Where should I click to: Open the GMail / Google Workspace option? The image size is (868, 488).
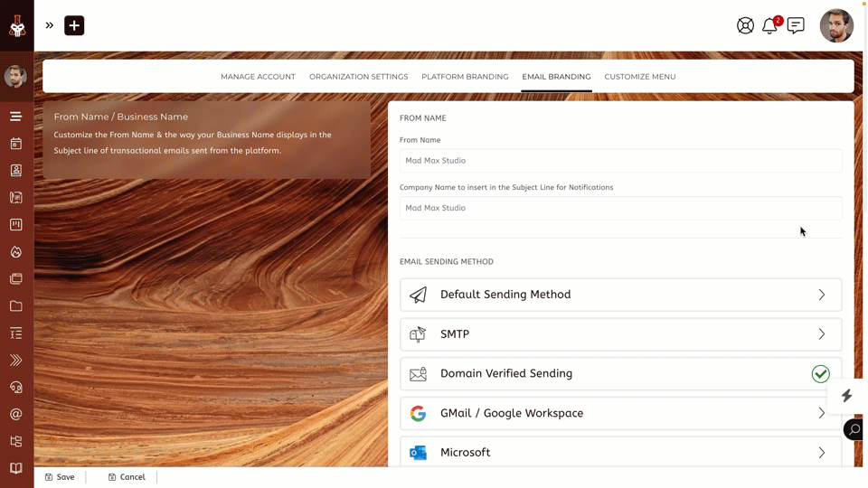(x=620, y=413)
